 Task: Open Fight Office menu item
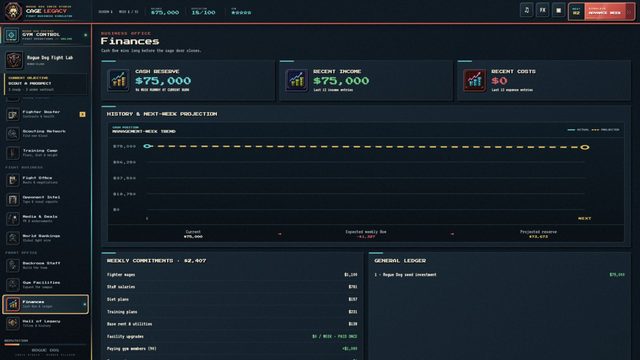click(46, 180)
